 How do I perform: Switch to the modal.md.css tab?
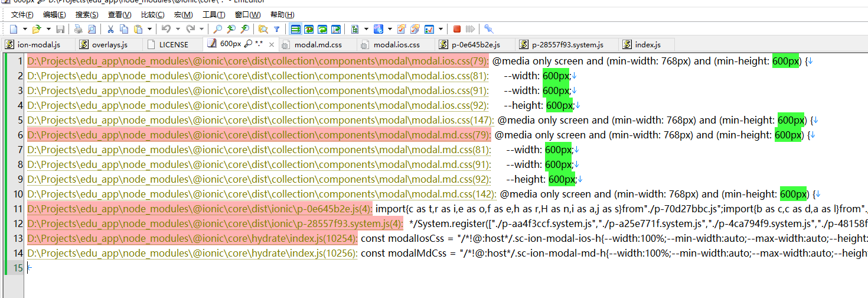pyautogui.click(x=318, y=44)
